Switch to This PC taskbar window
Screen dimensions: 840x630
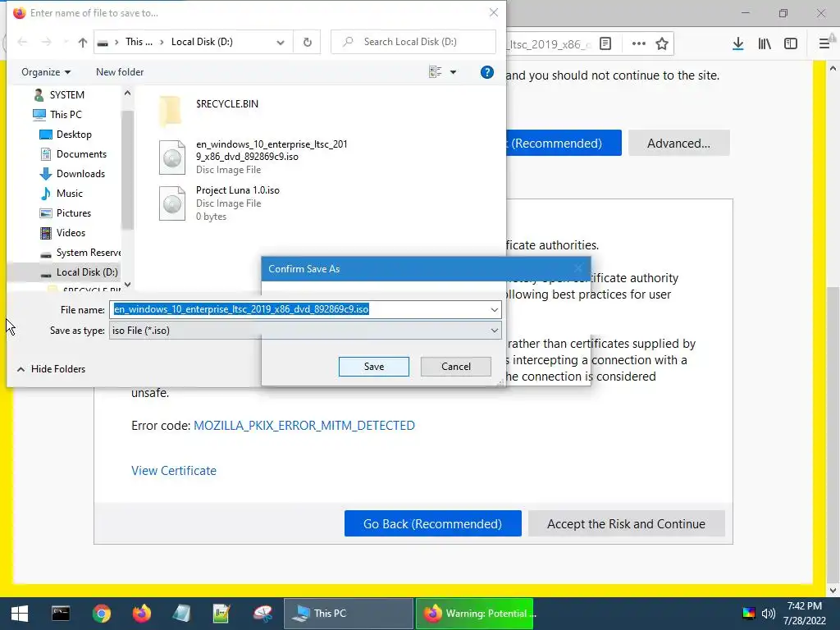coord(348,614)
